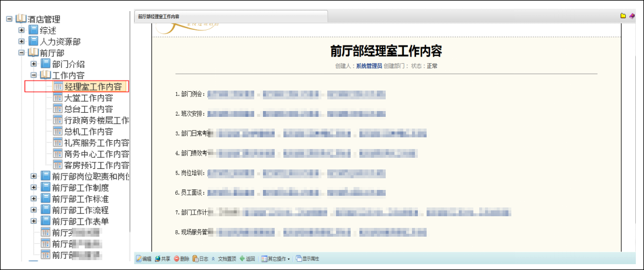Expand the 部门介绍 node

coord(33,64)
